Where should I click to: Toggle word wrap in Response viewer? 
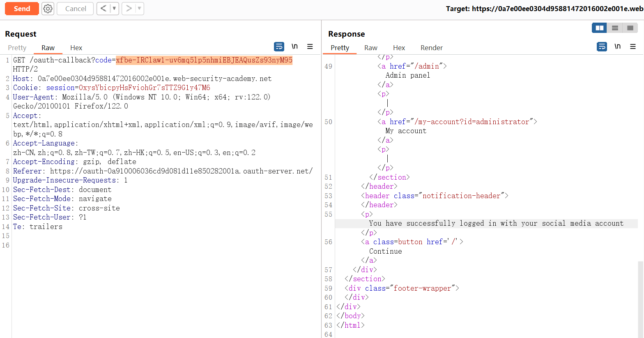click(x=602, y=47)
